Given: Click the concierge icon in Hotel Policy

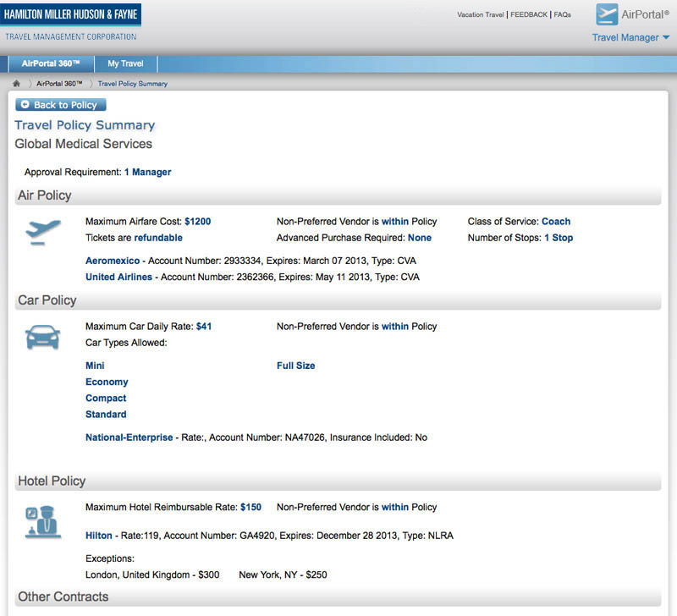Looking at the screenshot, I should (x=43, y=522).
